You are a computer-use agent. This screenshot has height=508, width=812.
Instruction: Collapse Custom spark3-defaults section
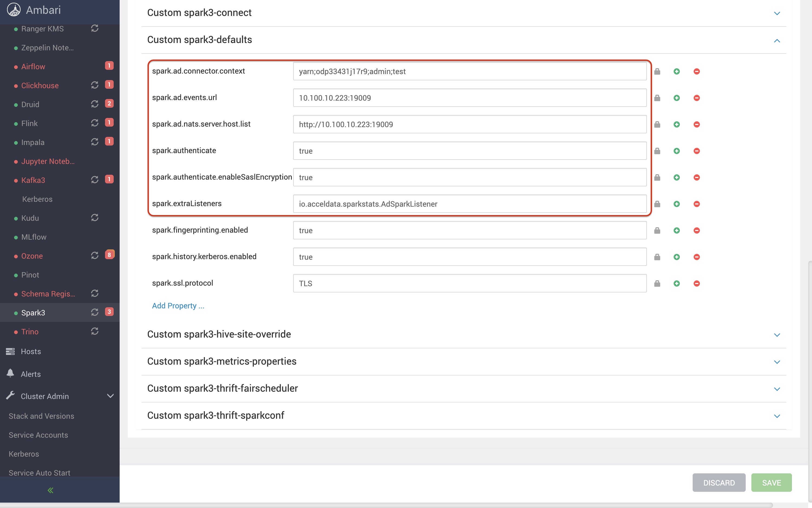coord(777,41)
